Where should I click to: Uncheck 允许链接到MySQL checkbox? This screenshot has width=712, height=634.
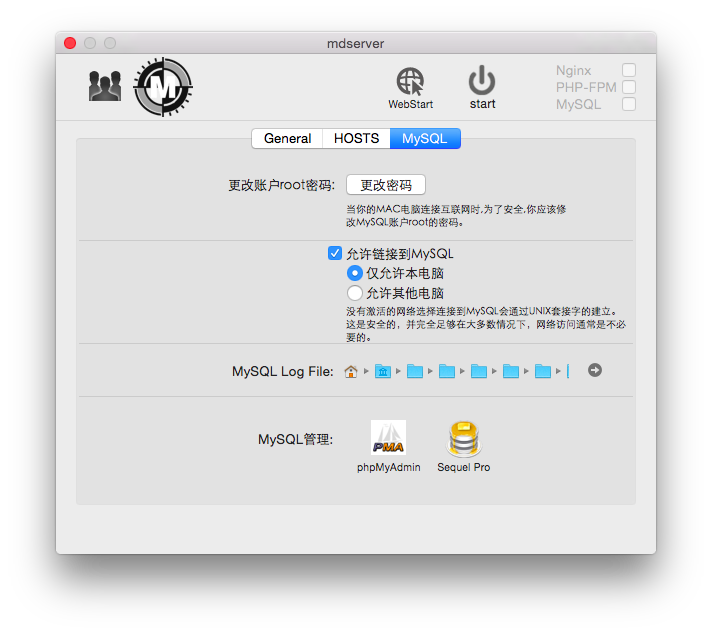coord(335,253)
